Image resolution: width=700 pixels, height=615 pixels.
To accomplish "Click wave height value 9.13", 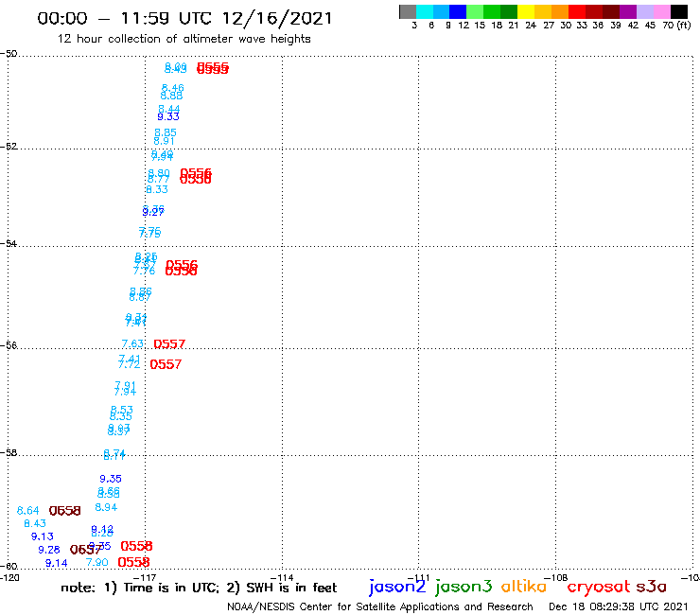I will point(43,536).
